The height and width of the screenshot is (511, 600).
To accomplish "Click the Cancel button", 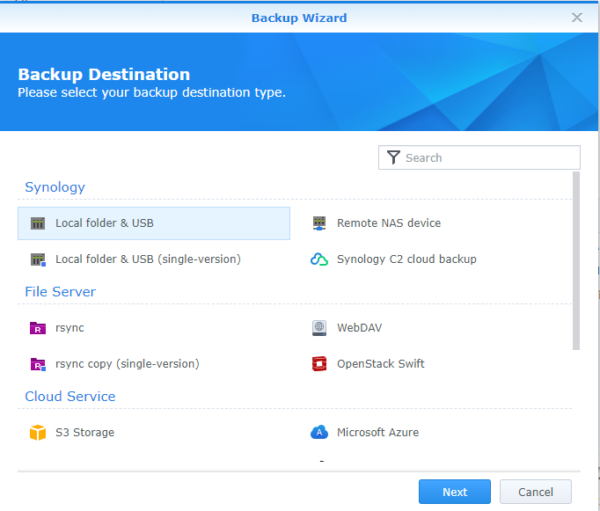I will [x=535, y=492].
